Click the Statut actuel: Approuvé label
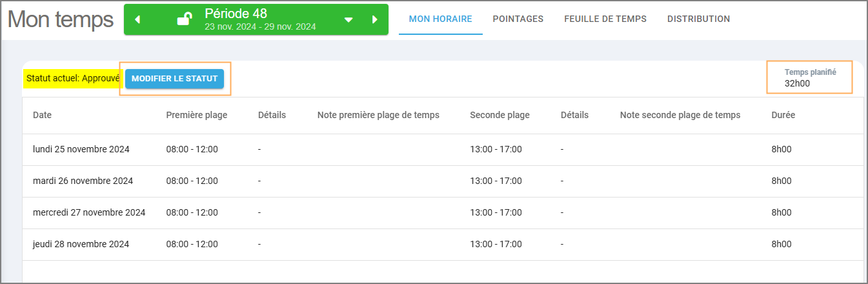The image size is (868, 284). click(73, 79)
